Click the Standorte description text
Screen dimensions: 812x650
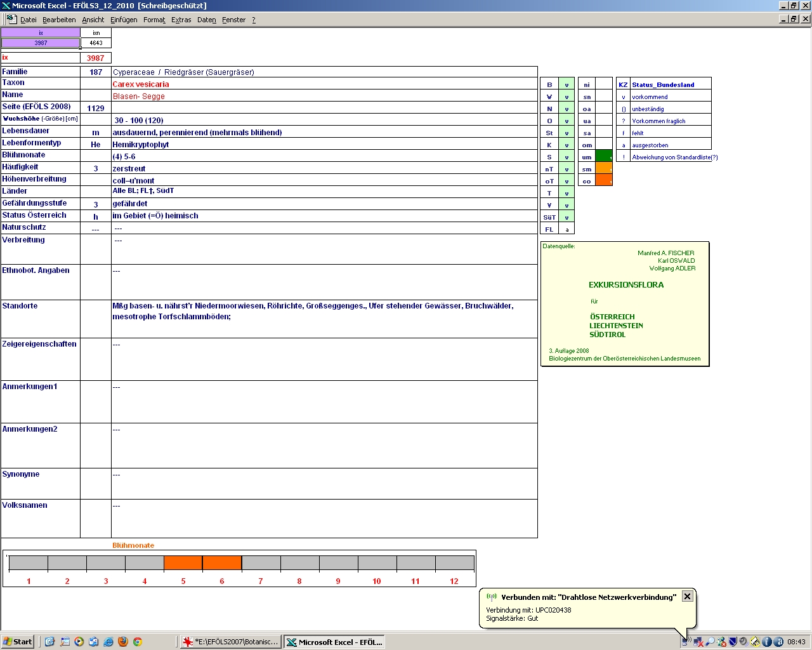click(313, 311)
